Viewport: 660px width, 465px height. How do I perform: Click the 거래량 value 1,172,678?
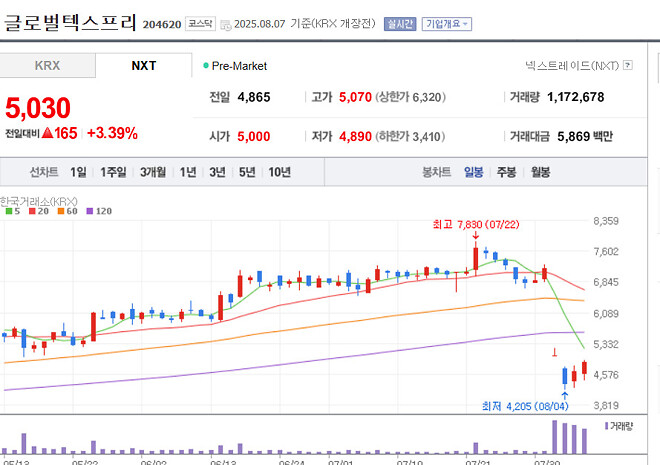[575, 97]
